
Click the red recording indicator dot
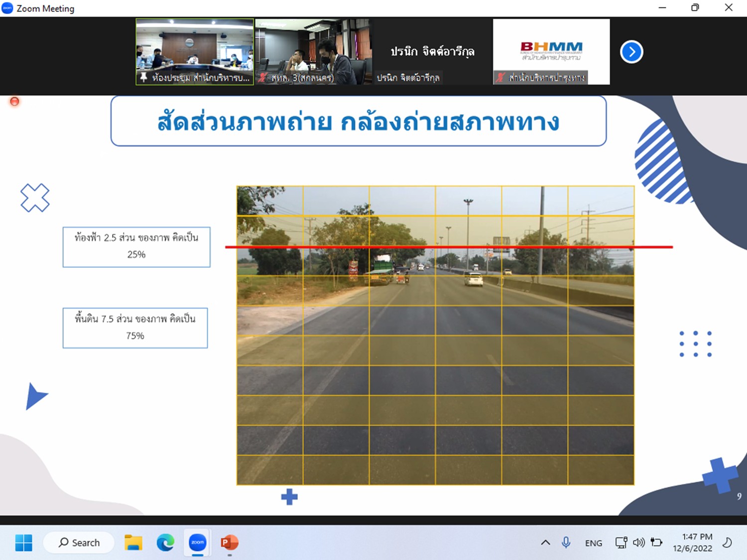14,102
